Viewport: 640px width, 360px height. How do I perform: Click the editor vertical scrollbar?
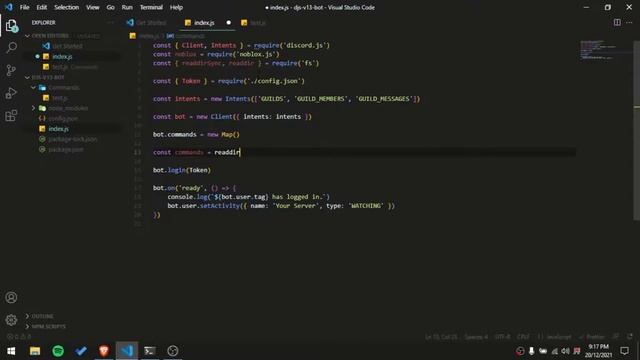tap(636, 131)
